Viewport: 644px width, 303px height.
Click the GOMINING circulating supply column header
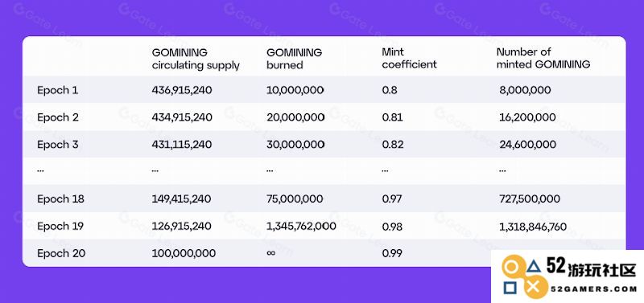pos(196,59)
